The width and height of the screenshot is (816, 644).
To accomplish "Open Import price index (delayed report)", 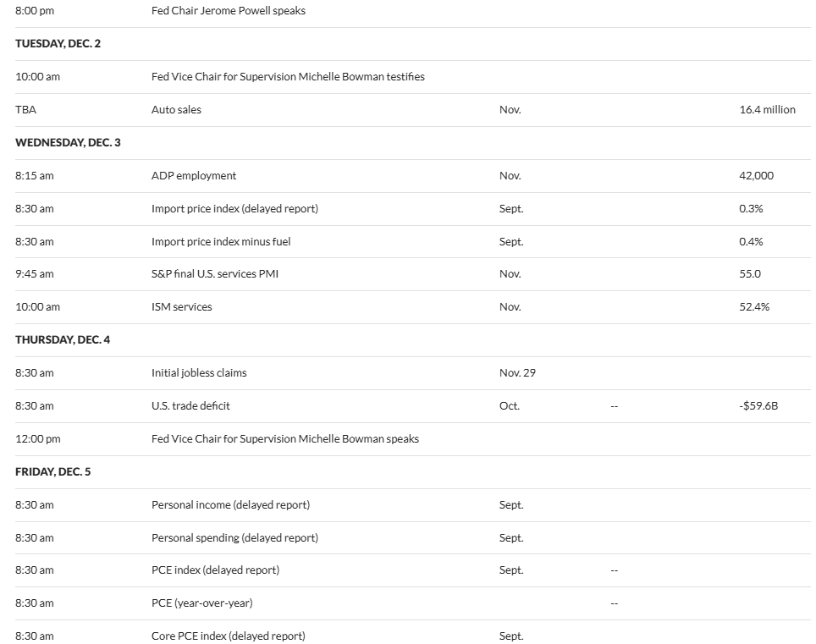I will [234, 208].
